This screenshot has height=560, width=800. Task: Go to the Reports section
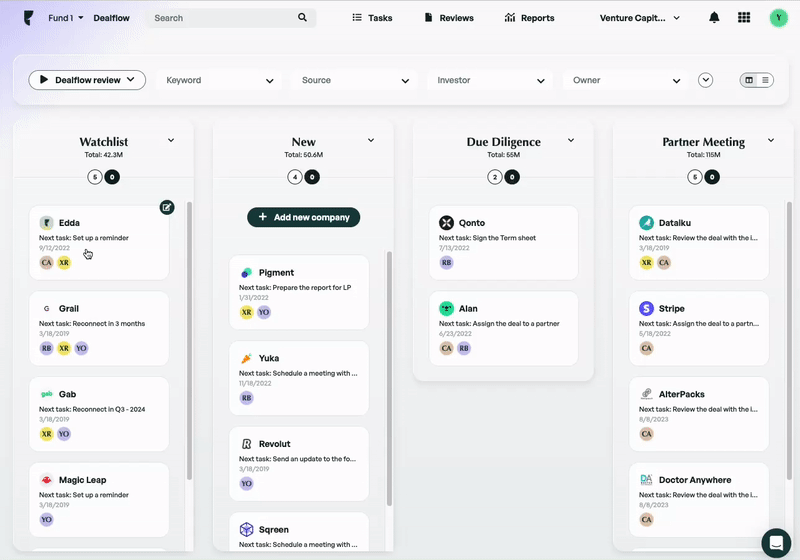(x=529, y=18)
